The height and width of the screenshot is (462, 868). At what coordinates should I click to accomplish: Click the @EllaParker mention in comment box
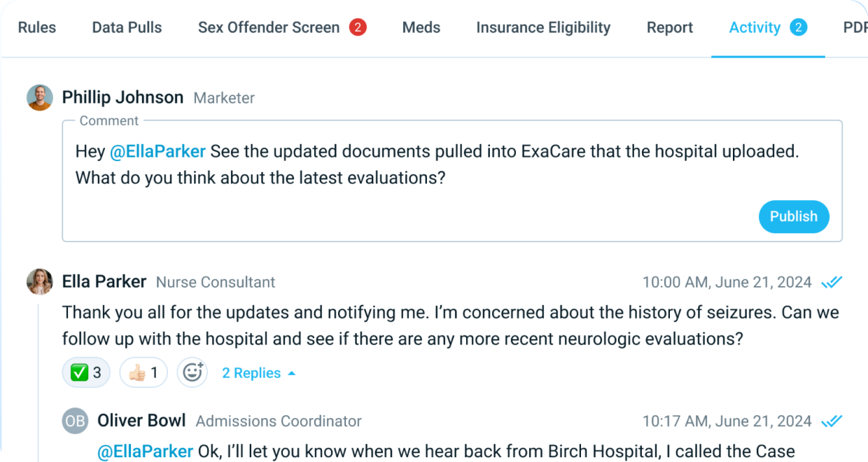click(157, 151)
